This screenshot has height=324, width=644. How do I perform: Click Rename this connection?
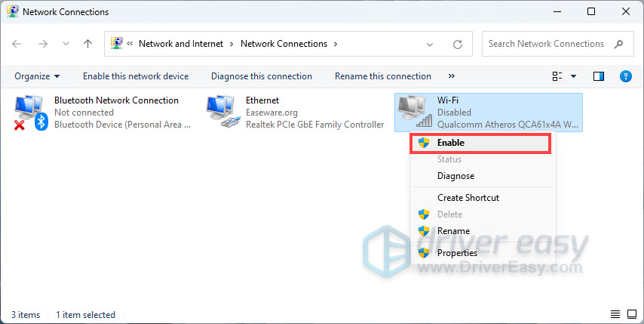click(382, 76)
